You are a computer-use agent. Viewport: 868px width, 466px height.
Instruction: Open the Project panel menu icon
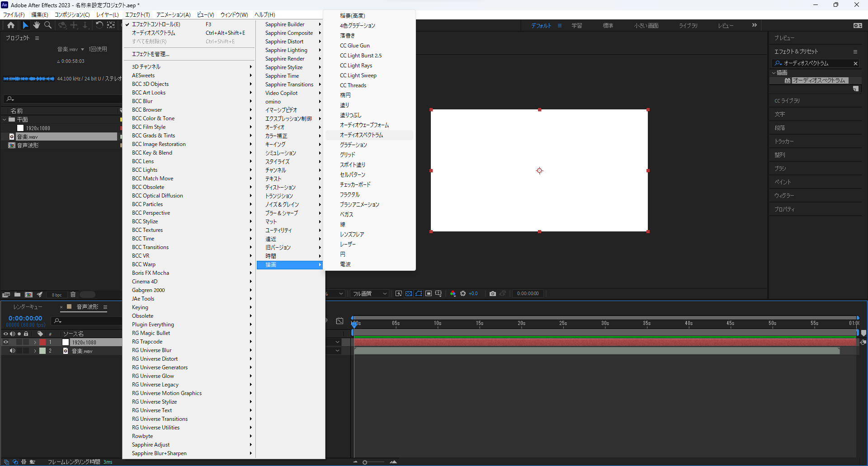pos(37,38)
